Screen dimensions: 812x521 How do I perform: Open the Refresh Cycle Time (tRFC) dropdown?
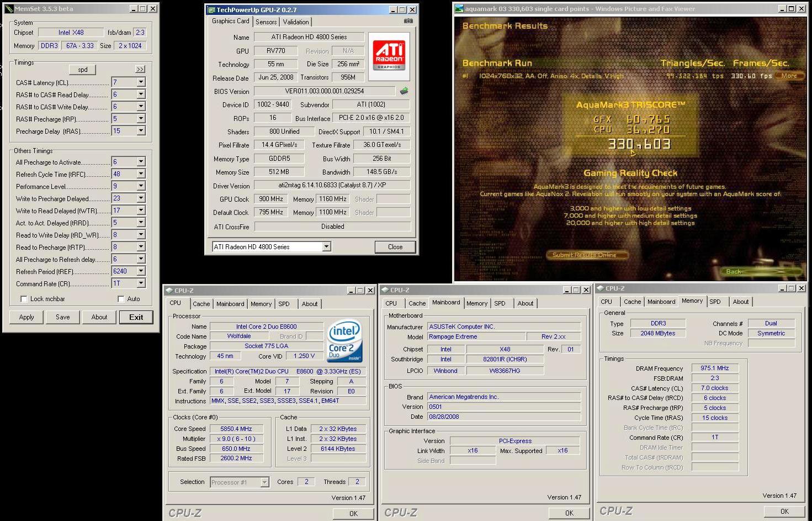141,174
